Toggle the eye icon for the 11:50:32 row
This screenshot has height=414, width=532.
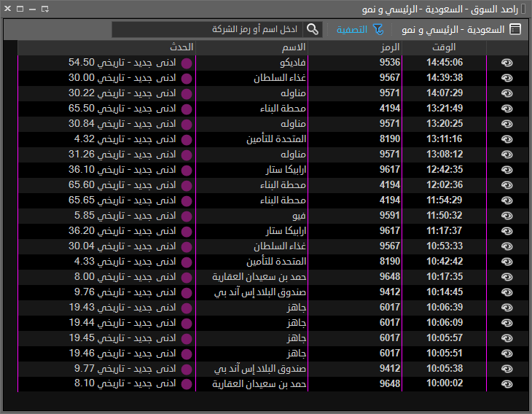507,216
